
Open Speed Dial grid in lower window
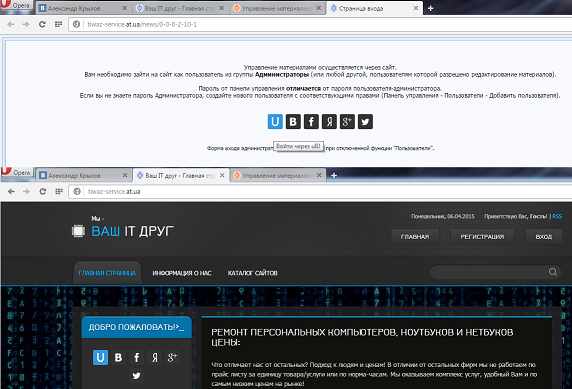(x=59, y=192)
